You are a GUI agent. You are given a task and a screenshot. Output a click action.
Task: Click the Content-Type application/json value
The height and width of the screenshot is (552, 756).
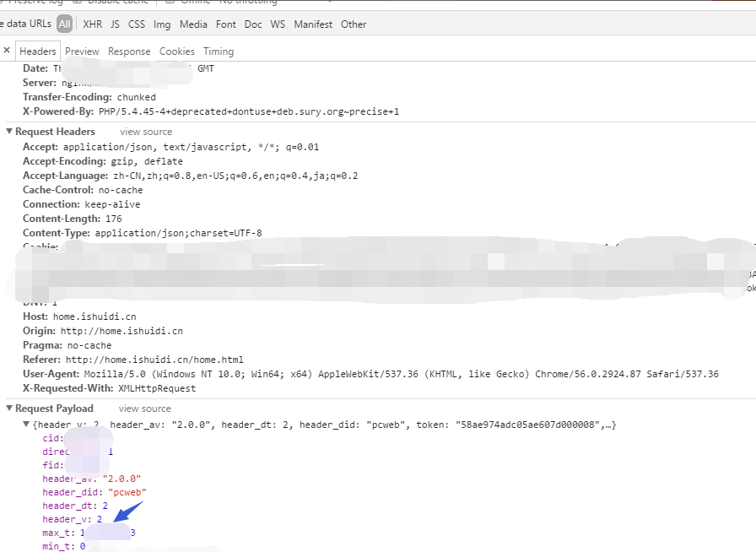178,233
